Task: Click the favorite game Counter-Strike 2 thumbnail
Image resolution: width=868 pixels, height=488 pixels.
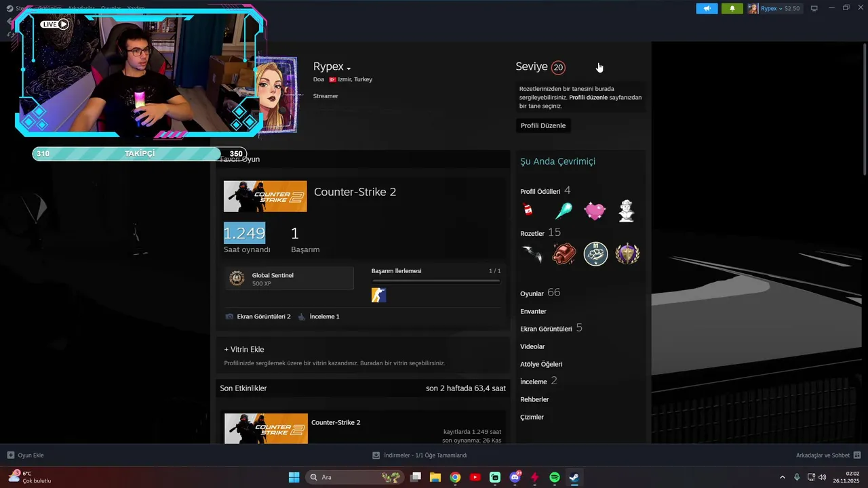Action: tap(265, 197)
